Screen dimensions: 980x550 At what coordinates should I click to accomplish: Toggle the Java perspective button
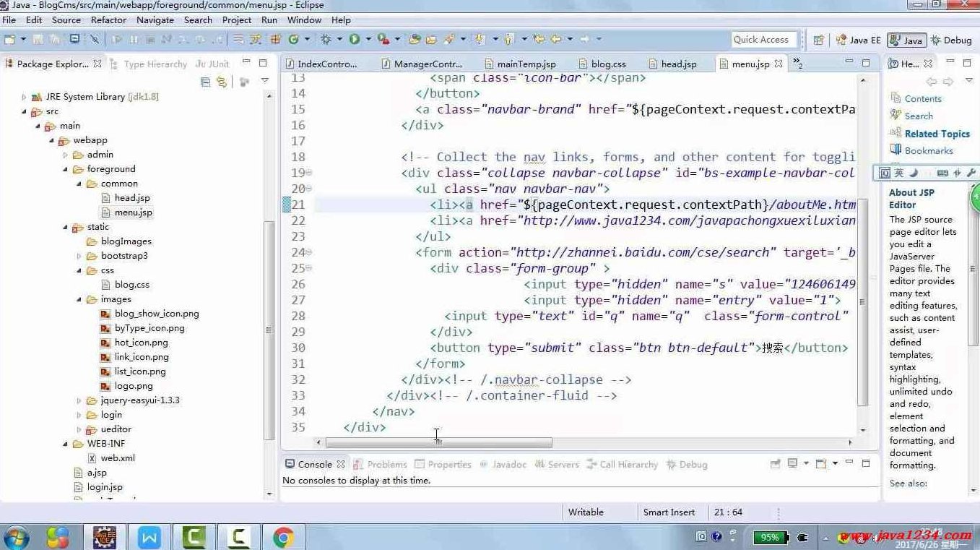(906, 40)
